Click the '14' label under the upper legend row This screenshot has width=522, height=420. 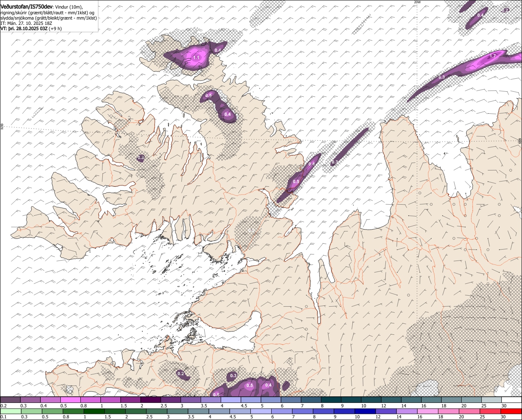404,406
